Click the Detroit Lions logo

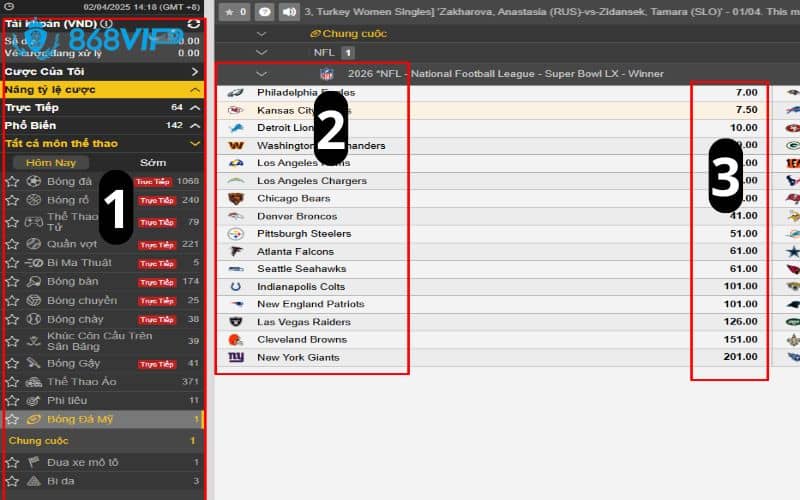point(236,128)
